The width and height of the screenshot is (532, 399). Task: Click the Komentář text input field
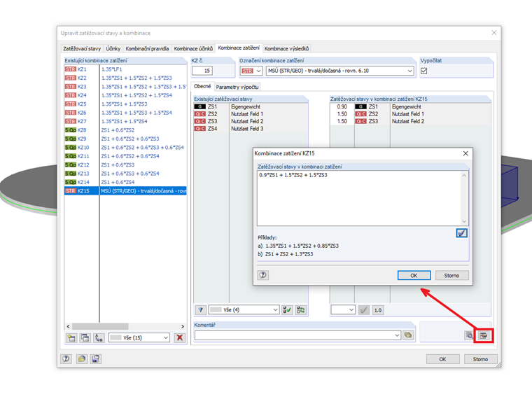coord(294,335)
